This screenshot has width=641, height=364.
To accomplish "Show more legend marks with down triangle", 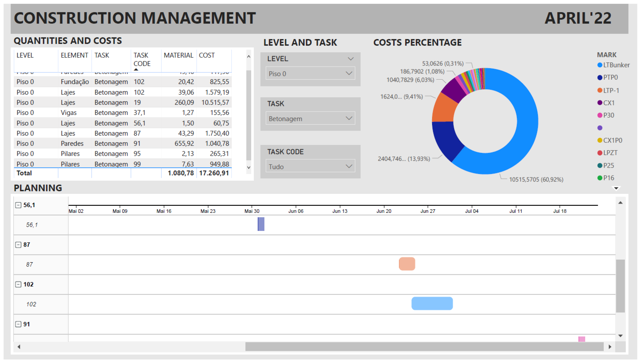I will [x=616, y=188].
